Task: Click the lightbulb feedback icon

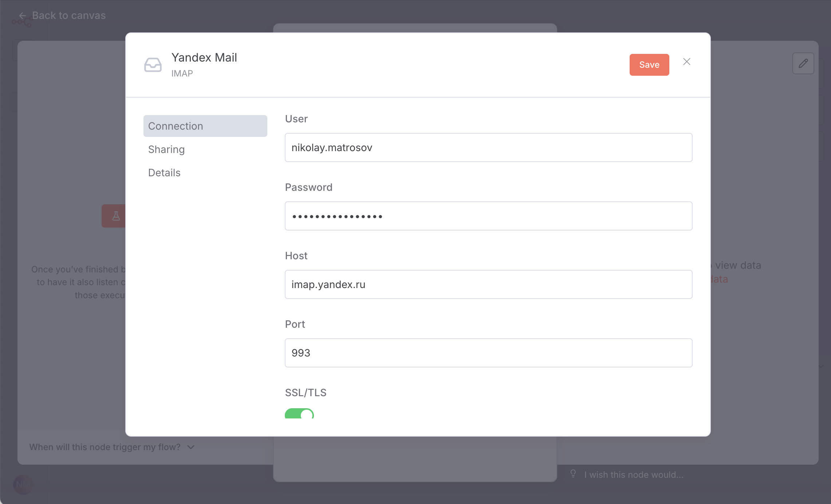Action: point(573,474)
